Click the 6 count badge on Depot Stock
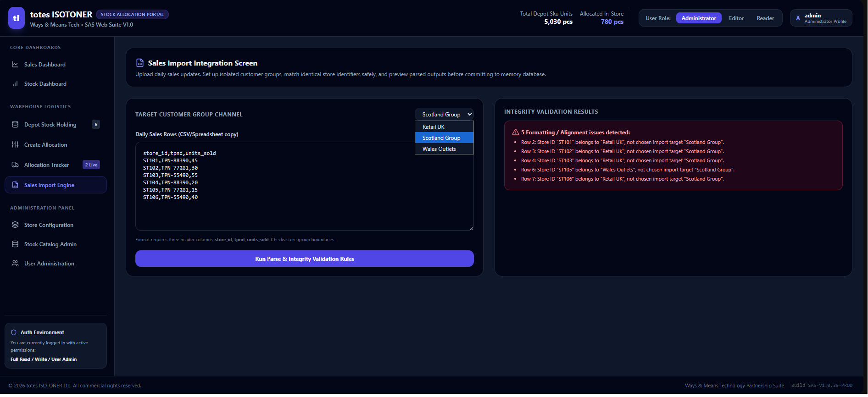This screenshot has width=868, height=397. point(96,125)
